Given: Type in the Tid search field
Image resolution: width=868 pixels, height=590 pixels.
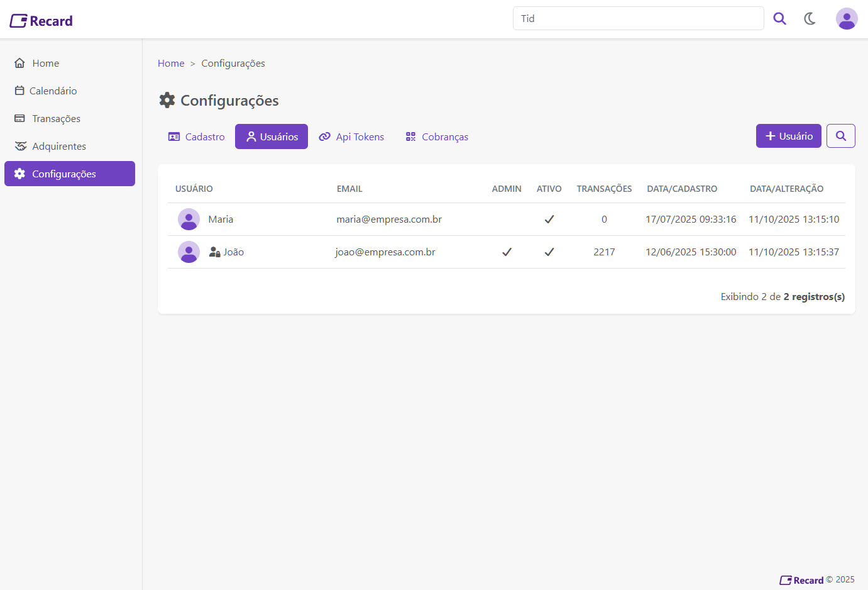Looking at the screenshot, I should click(x=638, y=19).
